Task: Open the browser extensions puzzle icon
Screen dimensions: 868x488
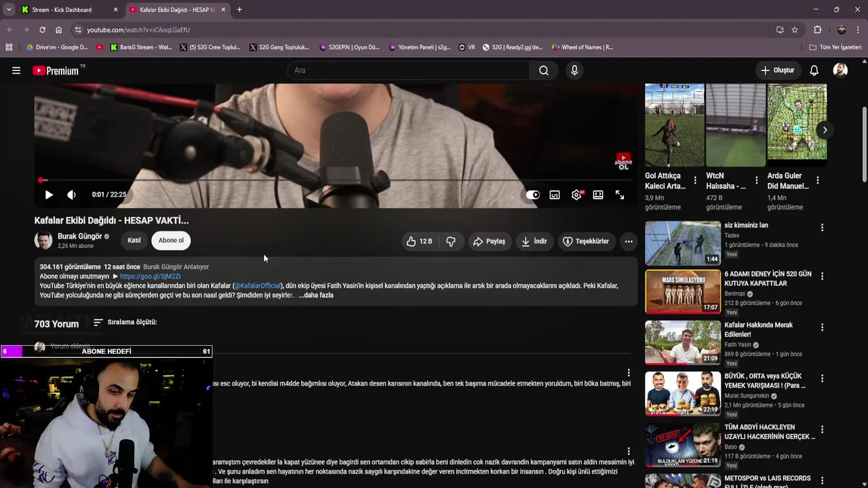Action: click(817, 30)
